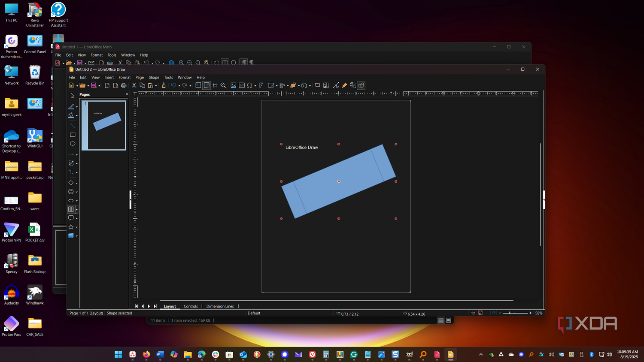Toggle Show Draw Functions icon
Image resolution: width=644 pixels, height=362 pixels.
[361, 85]
